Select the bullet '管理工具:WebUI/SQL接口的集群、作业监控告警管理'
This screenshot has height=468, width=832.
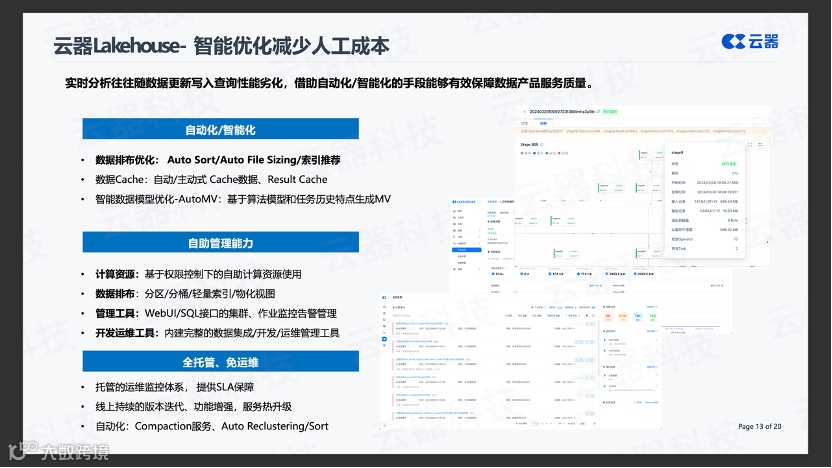216,314
